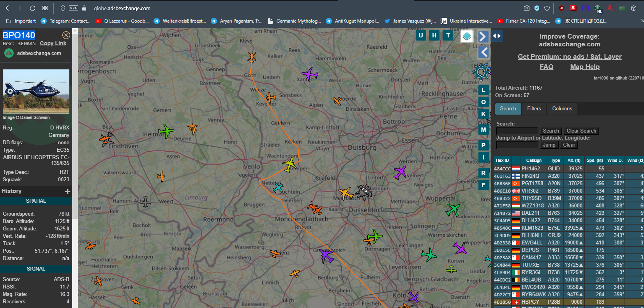Open the red S extension icon
644x308 pixels.
pyautogui.click(x=573, y=8)
